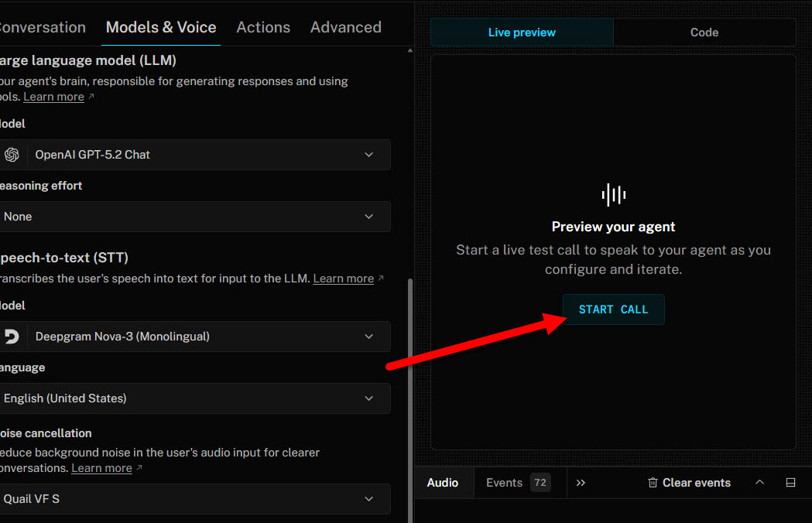Open the Deepgram Nova-3 (Monolingual) dropdown
Screen dimensions: 812x523
[195, 337]
